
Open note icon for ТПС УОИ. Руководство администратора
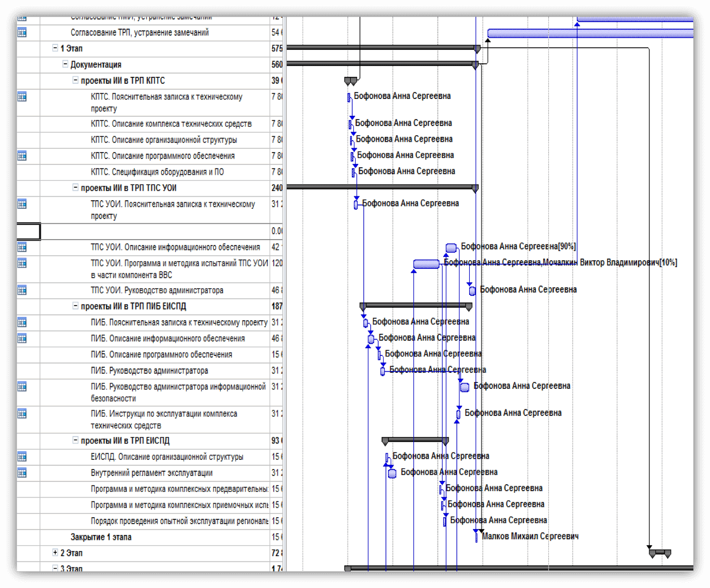22,290
